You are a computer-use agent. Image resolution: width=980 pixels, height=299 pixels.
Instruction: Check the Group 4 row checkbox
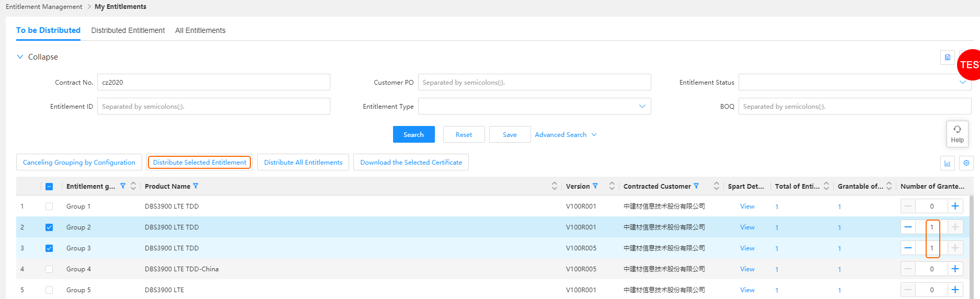[x=49, y=269]
